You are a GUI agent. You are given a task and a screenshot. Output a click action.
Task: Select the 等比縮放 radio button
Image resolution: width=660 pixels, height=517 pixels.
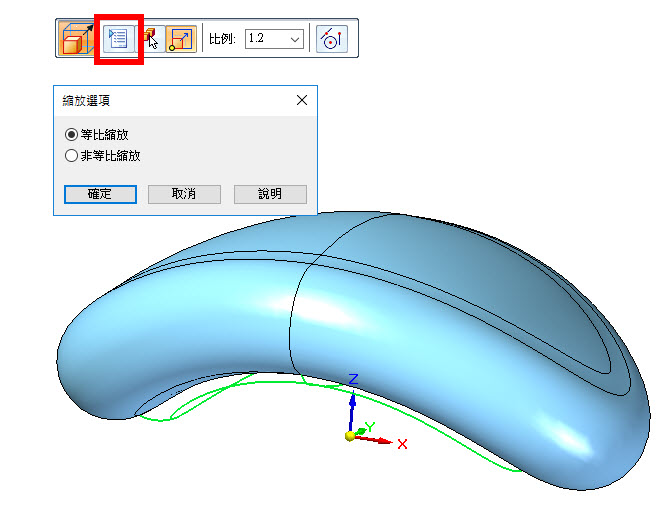[71, 135]
